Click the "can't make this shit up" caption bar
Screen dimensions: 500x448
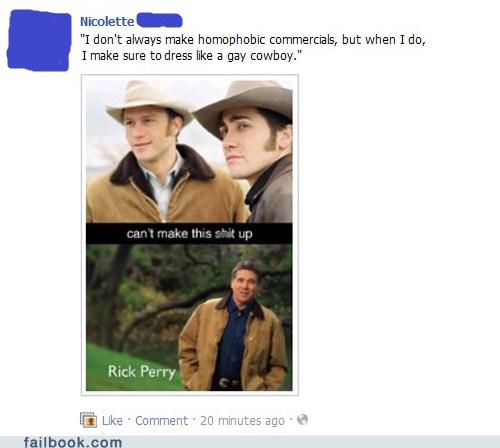pyautogui.click(x=189, y=234)
